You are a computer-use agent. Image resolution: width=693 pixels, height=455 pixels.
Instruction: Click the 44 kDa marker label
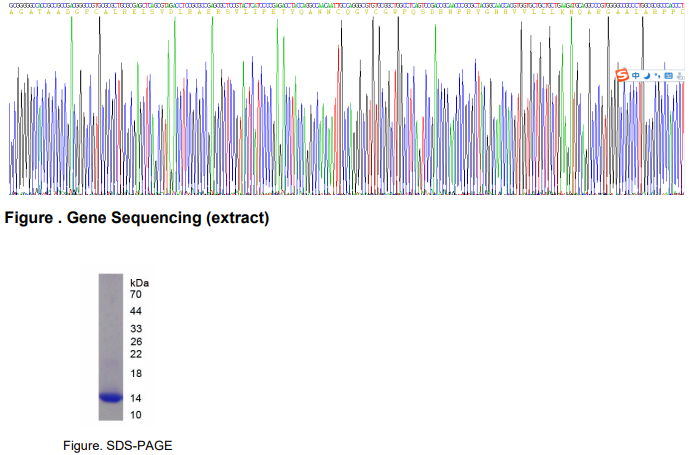[136, 311]
